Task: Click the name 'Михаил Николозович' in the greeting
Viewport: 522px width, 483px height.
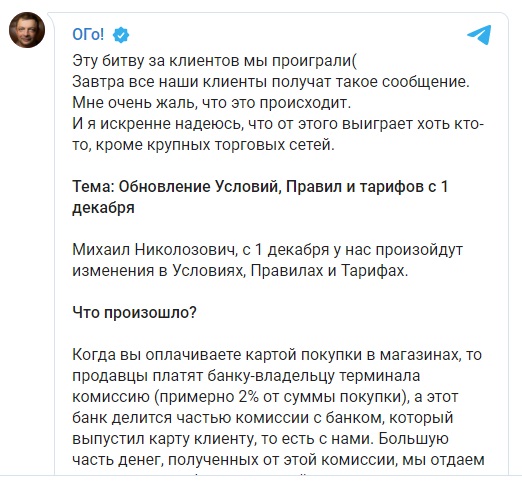Action: click(153, 250)
